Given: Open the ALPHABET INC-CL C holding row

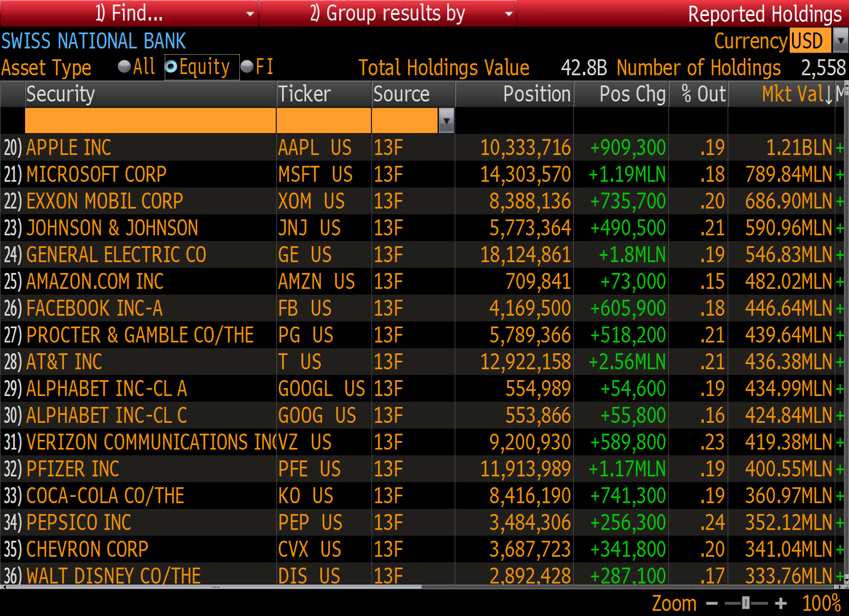Looking at the screenshot, I should pyautogui.click(x=422, y=415).
